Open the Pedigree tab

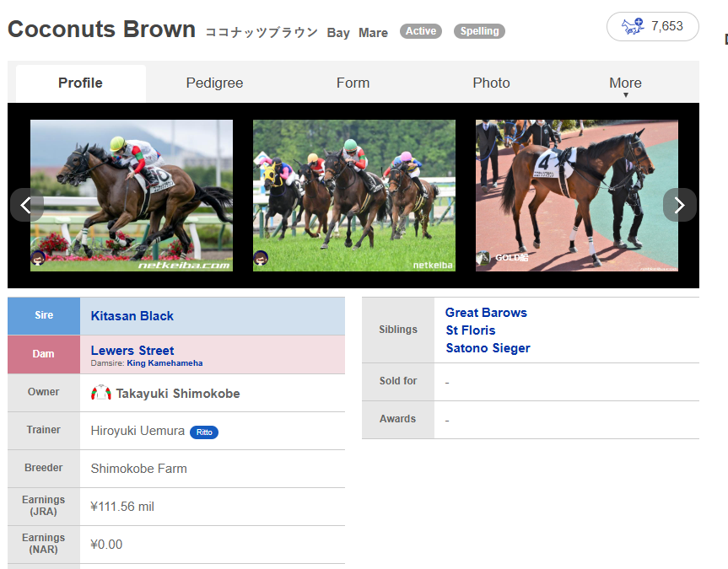tap(214, 83)
